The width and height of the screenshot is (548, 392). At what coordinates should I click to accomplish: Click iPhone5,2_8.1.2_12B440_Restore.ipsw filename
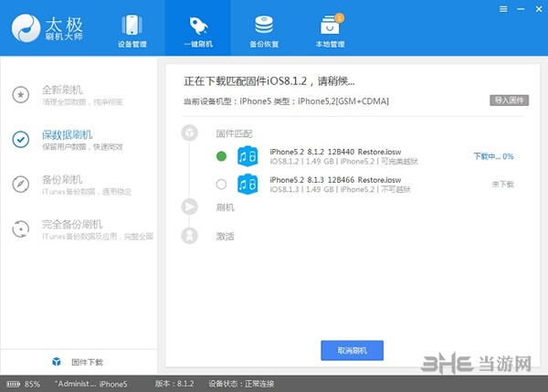click(x=335, y=152)
